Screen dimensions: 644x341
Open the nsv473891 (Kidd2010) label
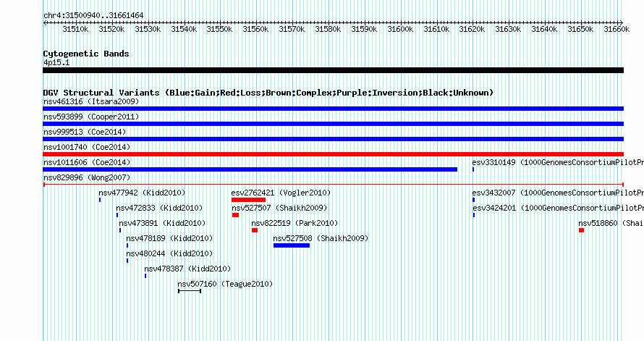162,223
